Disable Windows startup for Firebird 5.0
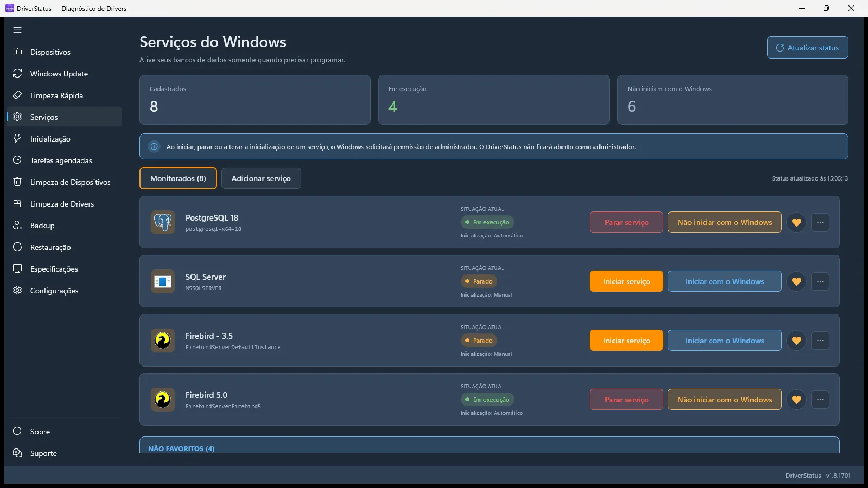Image resolution: width=868 pixels, height=488 pixels. click(x=725, y=400)
